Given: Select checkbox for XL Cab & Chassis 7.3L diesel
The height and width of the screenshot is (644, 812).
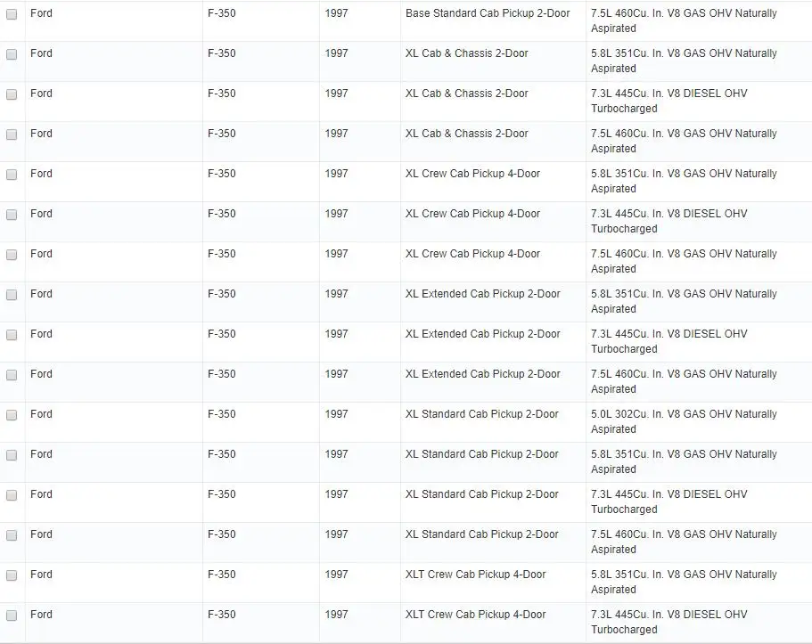Looking at the screenshot, I should (x=12, y=94).
